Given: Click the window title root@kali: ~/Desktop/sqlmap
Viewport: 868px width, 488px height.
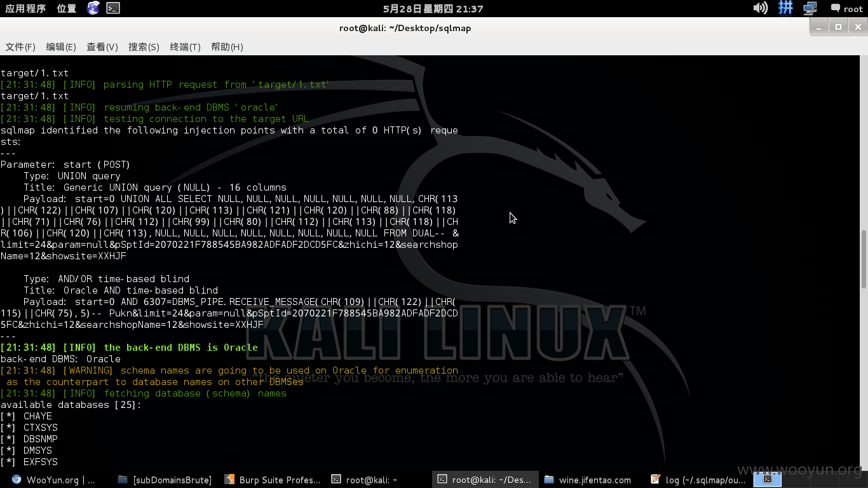Looking at the screenshot, I should click(405, 28).
